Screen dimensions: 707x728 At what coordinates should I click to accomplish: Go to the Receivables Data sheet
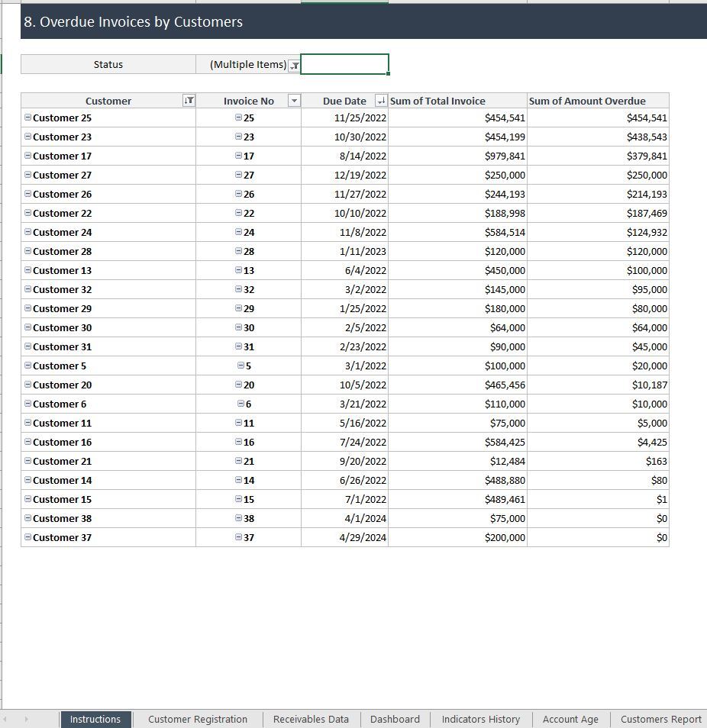[311, 719]
